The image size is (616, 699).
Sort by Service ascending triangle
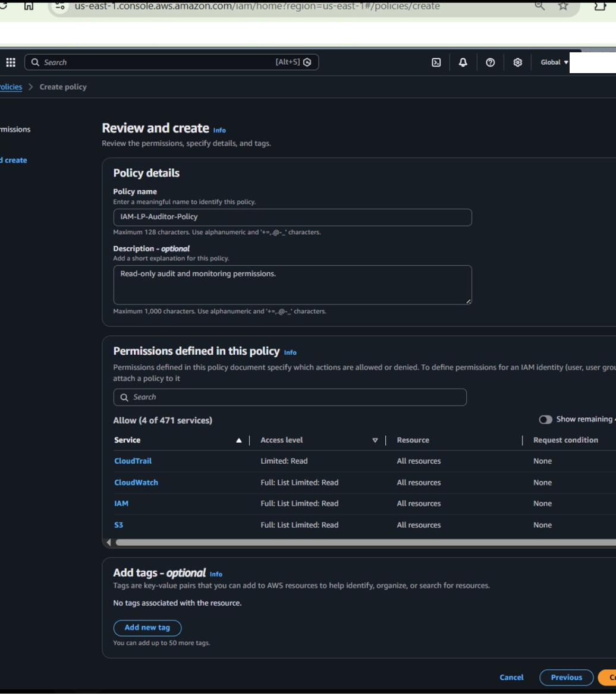coord(238,440)
